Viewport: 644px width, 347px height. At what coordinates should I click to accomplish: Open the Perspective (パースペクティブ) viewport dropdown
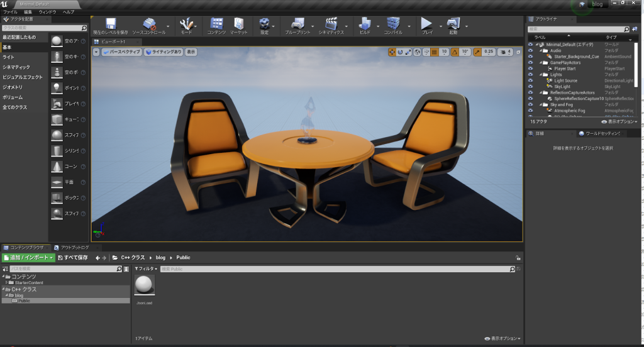[x=121, y=52]
